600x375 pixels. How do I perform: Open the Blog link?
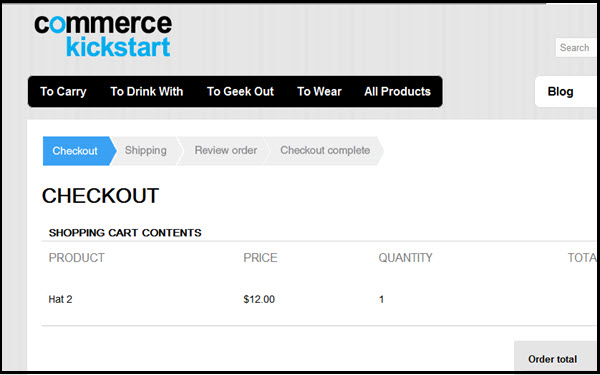(560, 92)
